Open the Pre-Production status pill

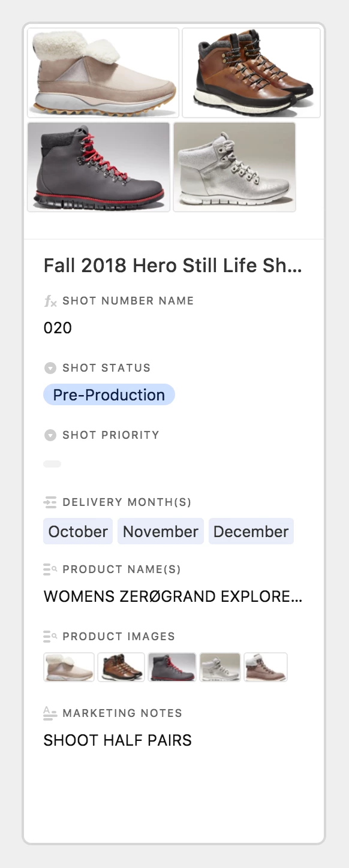point(109,394)
